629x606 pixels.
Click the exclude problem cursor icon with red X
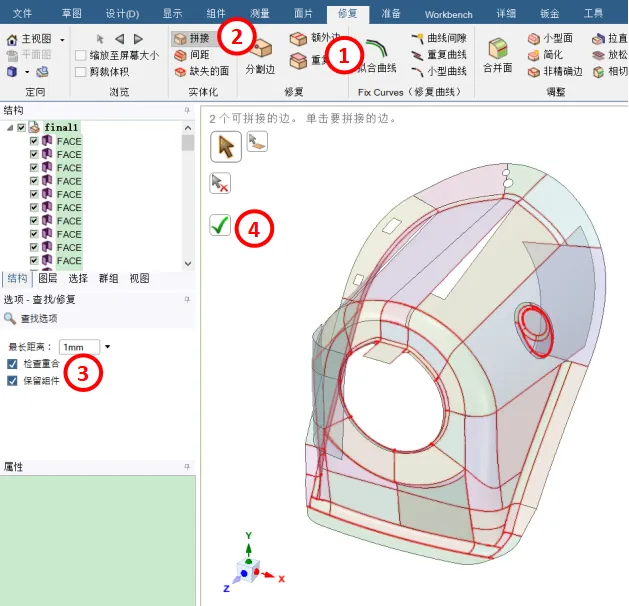(220, 183)
